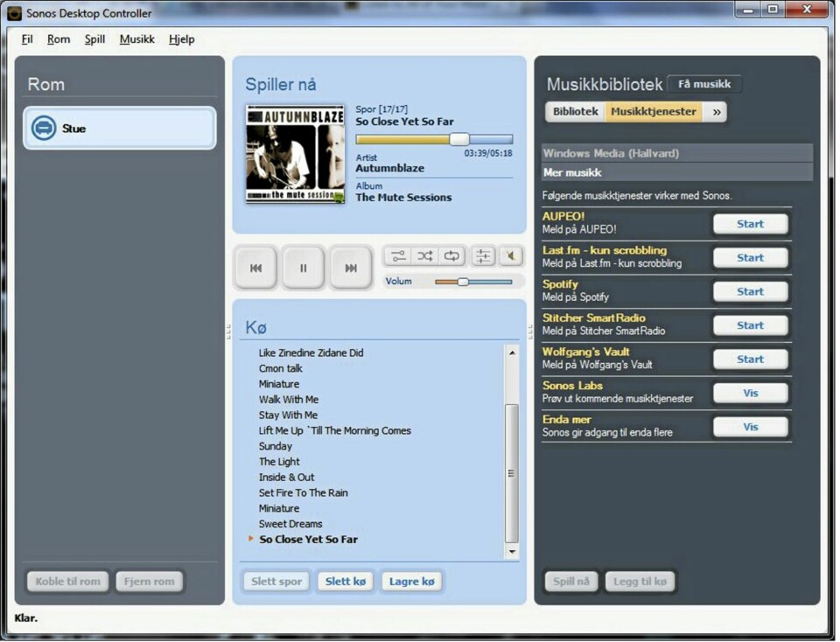Viewport: 840px width, 642px height.
Task: Select Windows Media (Hallvard) source
Action: click(x=677, y=153)
